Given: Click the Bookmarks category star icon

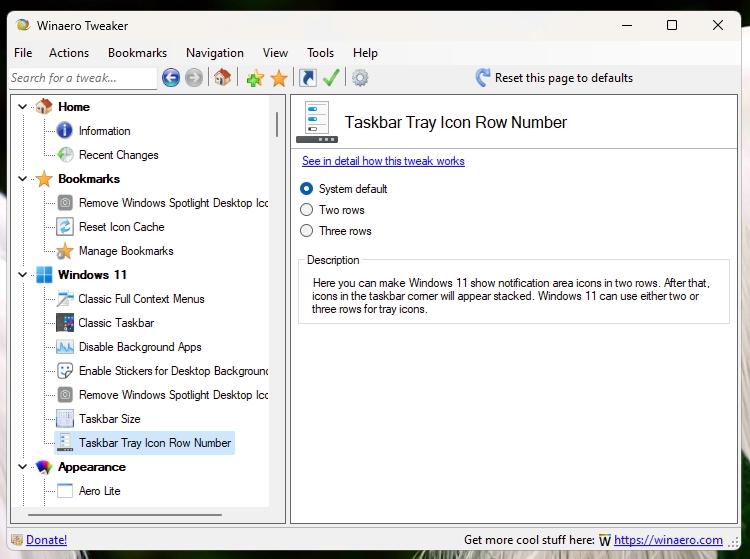Looking at the screenshot, I should tap(44, 179).
